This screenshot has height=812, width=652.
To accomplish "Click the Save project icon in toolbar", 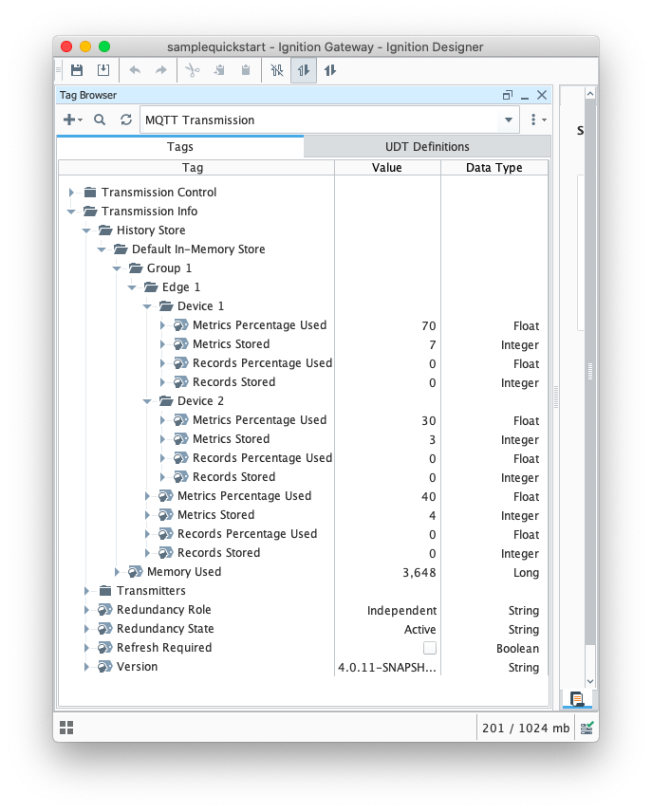I will [77, 70].
